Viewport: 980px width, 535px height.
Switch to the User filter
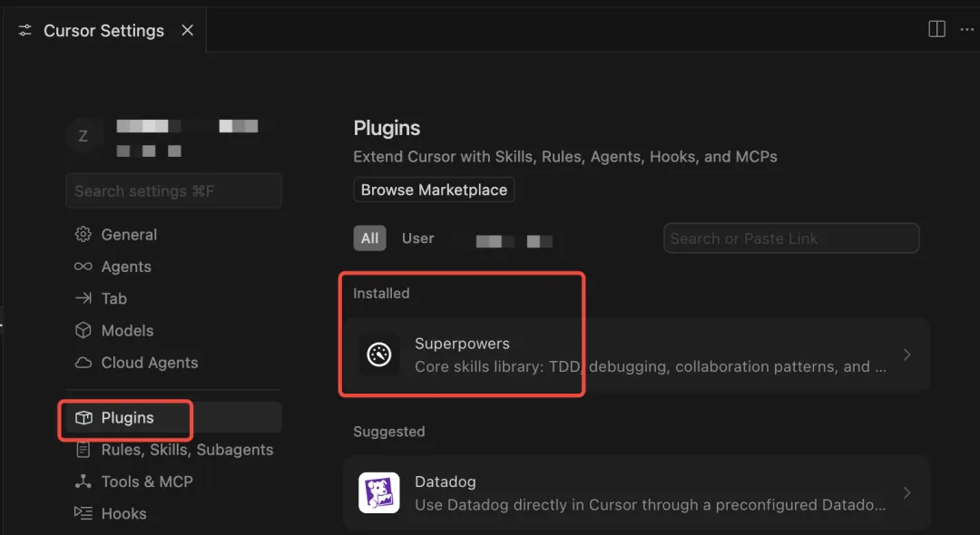(x=418, y=238)
